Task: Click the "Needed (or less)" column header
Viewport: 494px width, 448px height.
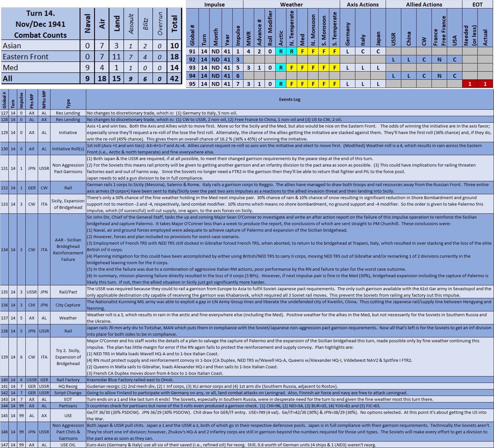Action: click(x=470, y=28)
